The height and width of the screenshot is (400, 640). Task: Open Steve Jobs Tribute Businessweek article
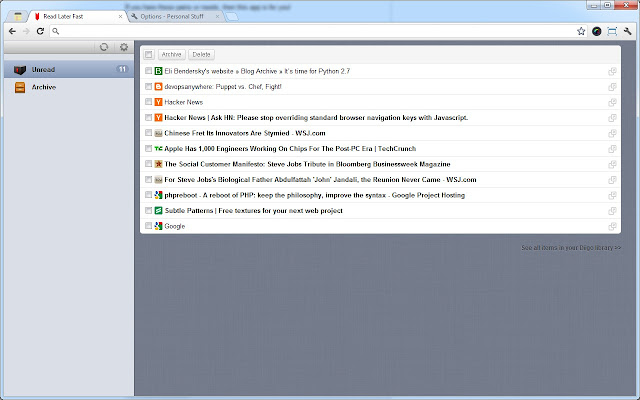(x=307, y=164)
